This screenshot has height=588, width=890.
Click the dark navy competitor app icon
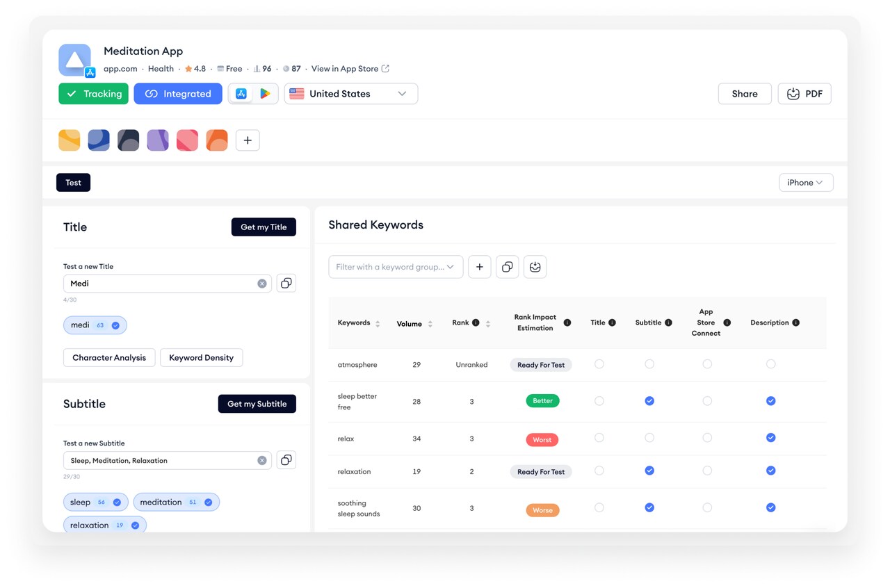pyautogui.click(x=128, y=140)
